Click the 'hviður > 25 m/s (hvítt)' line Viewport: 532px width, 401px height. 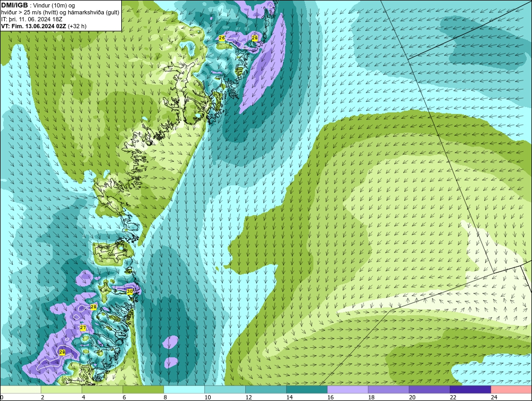[x=28, y=13]
